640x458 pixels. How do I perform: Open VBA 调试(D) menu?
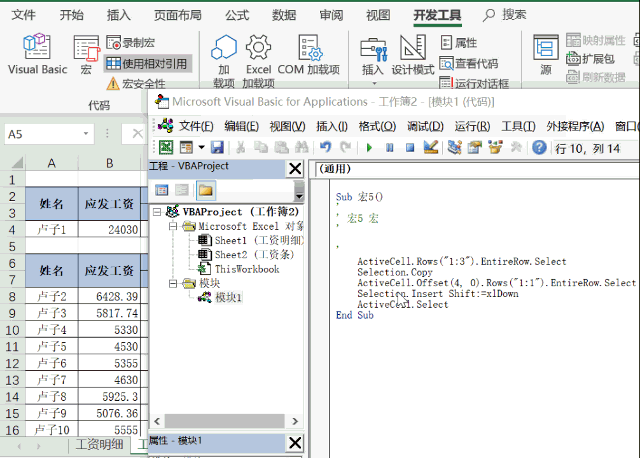(x=425, y=127)
